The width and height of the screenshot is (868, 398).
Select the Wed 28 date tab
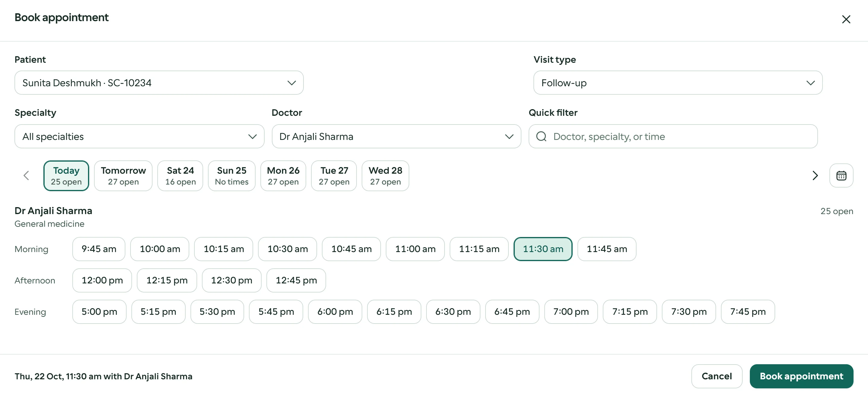[x=385, y=175]
